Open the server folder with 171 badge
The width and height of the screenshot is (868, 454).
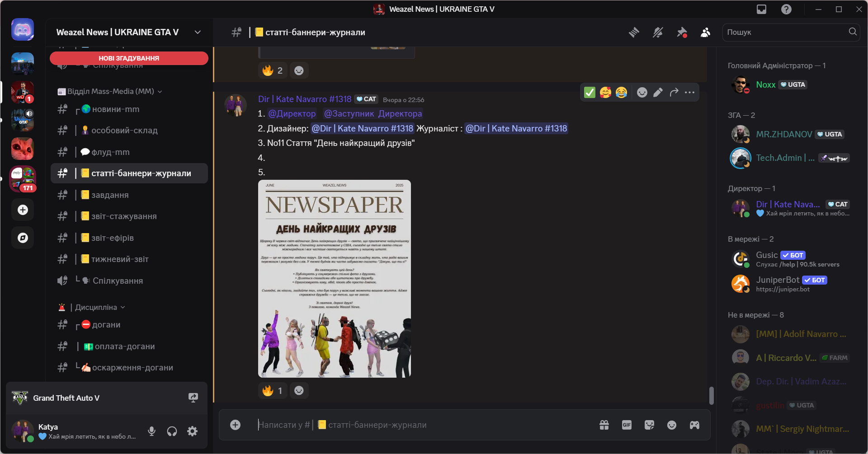(23, 179)
